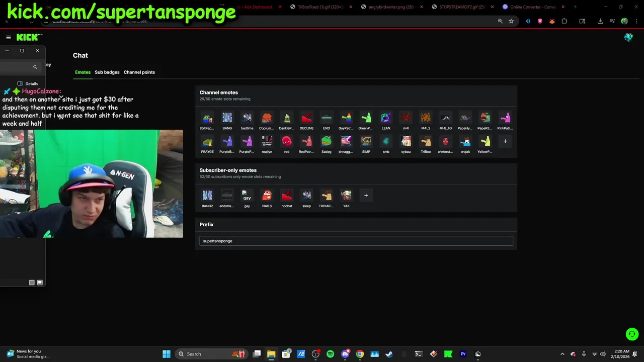Screen dimensions: 644x362
Task: Close the angrybirdwinter.png browser tab
Action: pos(421,7)
